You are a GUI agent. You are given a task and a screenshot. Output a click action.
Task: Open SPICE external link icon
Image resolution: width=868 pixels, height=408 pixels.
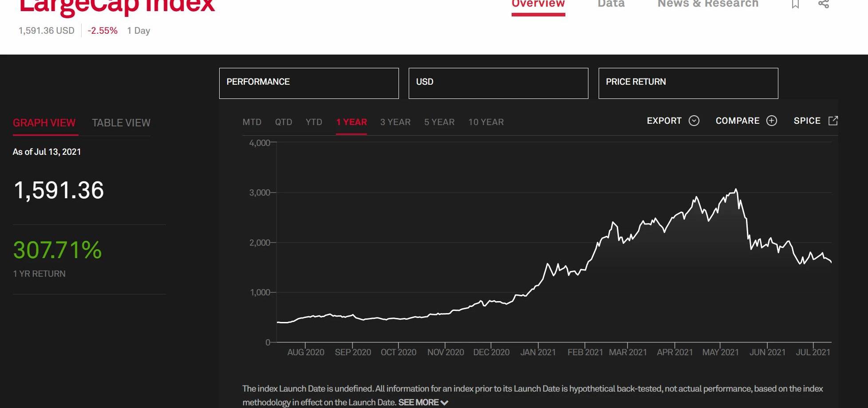[833, 121]
